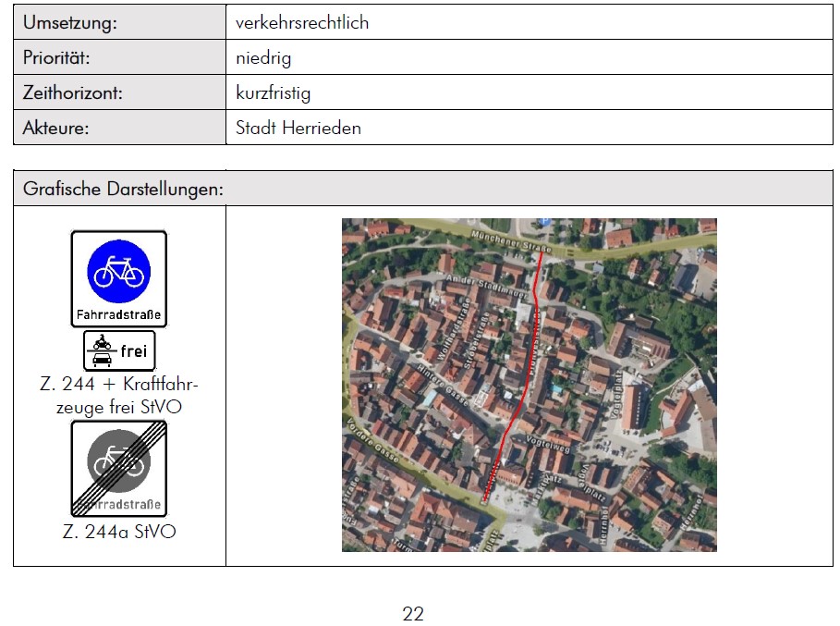Click the 'Vogteiplatz' map label
The width and height of the screenshot is (840, 626).
[615, 395]
